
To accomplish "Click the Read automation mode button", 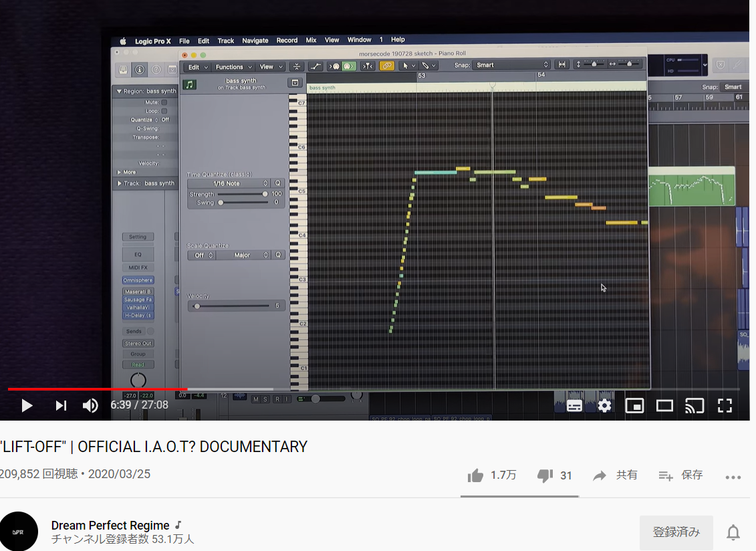I will tap(138, 364).
